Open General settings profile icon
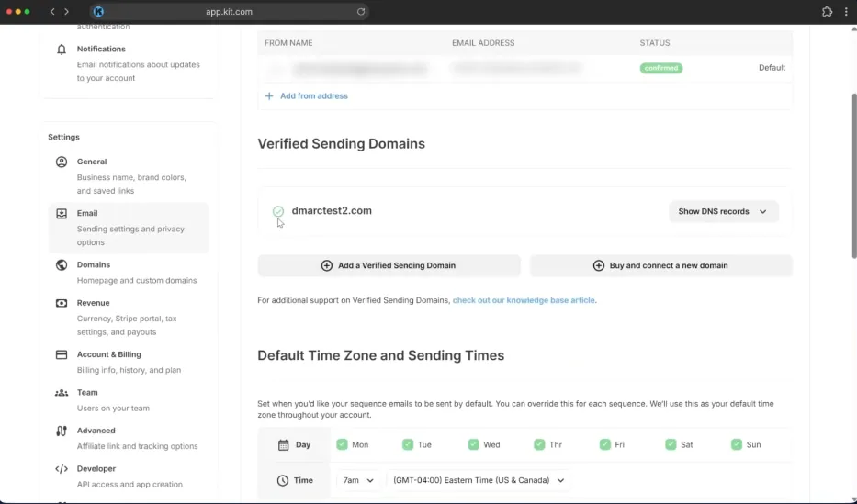This screenshot has width=857, height=504. point(62,162)
